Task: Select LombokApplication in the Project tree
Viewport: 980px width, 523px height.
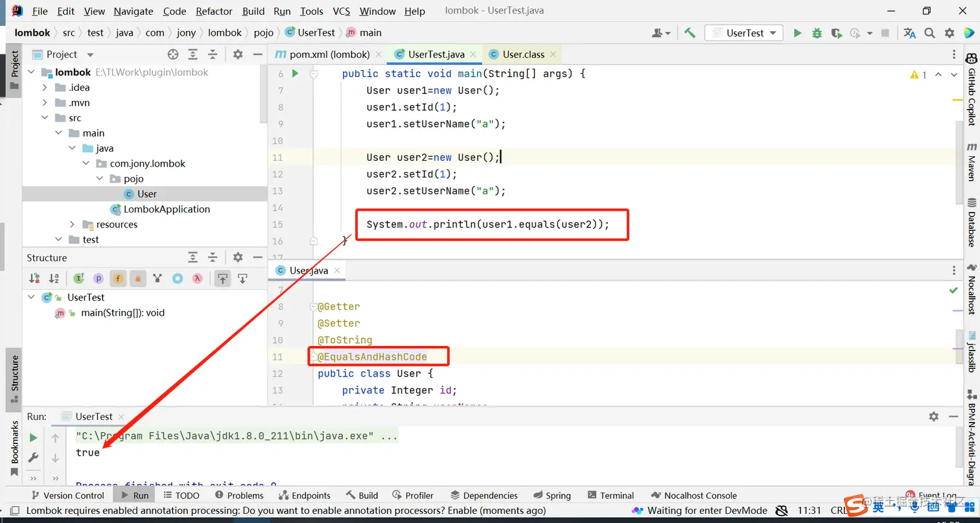Action: click(167, 209)
